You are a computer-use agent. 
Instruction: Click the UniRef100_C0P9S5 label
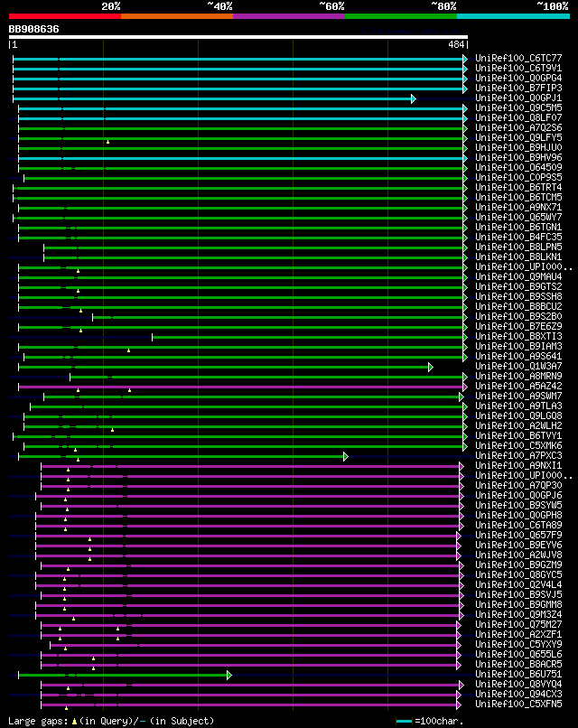(518, 177)
